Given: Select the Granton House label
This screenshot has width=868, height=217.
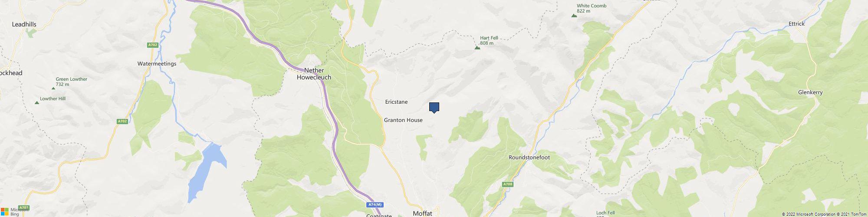Looking at the screenshot, I should (403, 120).
